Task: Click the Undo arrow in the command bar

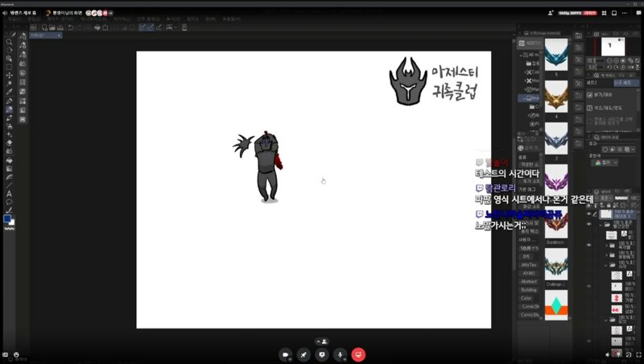Action: coord(71,27)
